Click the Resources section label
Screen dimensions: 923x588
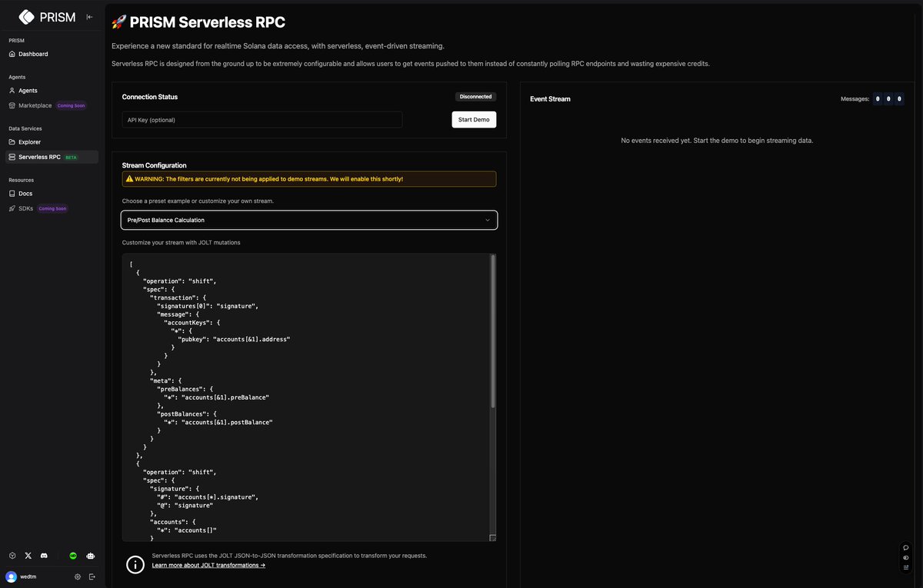21,180
